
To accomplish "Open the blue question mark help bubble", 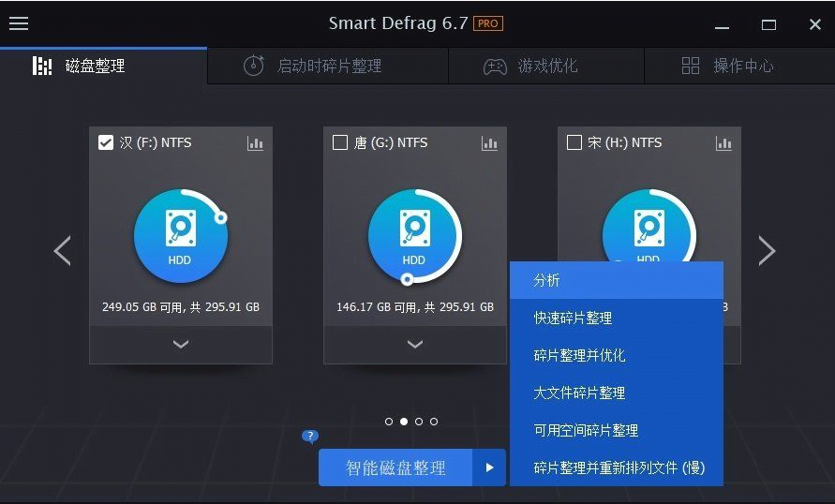I will coord(310,437).
